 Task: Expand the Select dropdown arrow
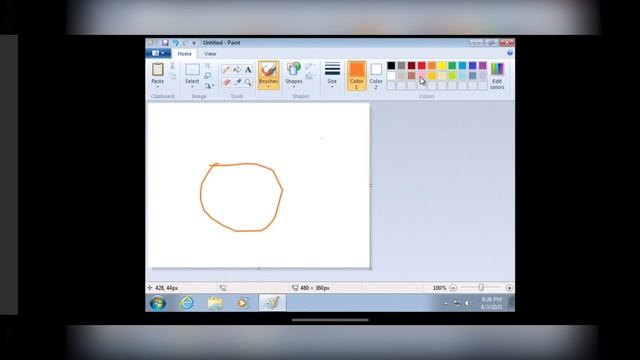pyautogui.click(x=192, y=87)
